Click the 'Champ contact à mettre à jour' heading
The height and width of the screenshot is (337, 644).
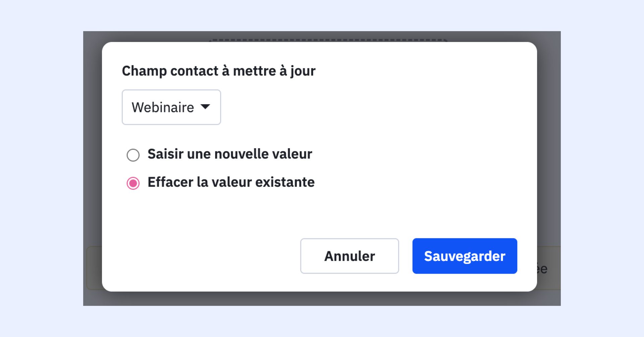218,71
